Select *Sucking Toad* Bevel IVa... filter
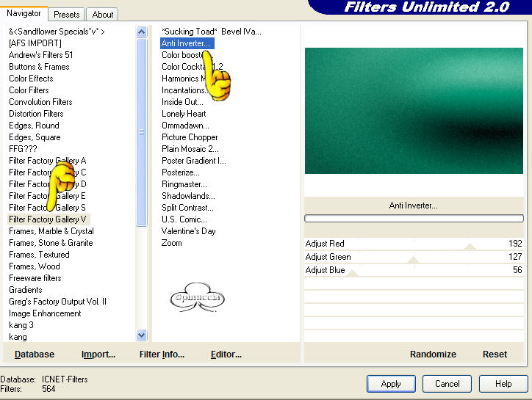 [211, 32]
